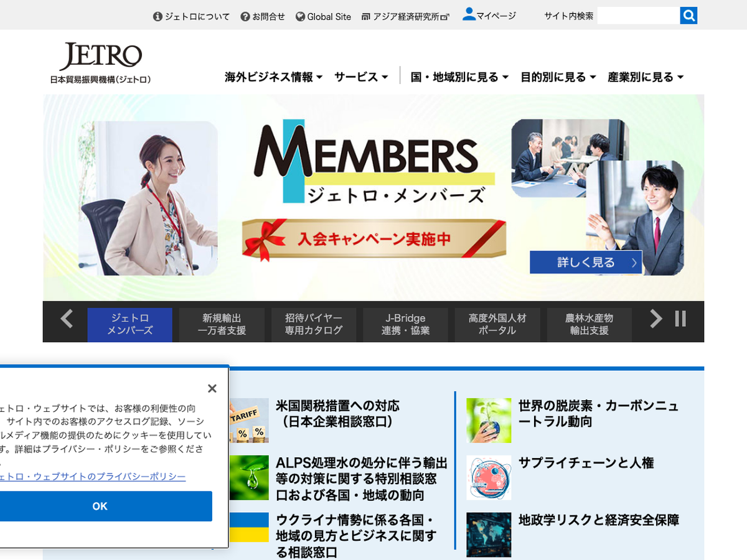Select the ジェトロメンバーズ carousel tab

point(129,324)
